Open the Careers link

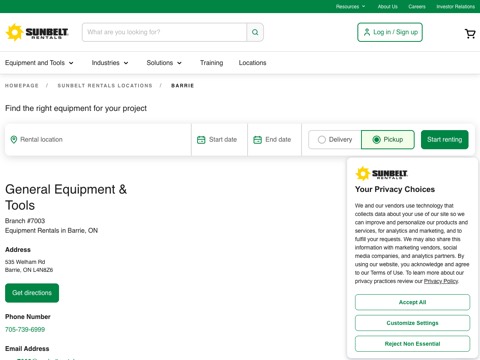(x=417, y=7)
